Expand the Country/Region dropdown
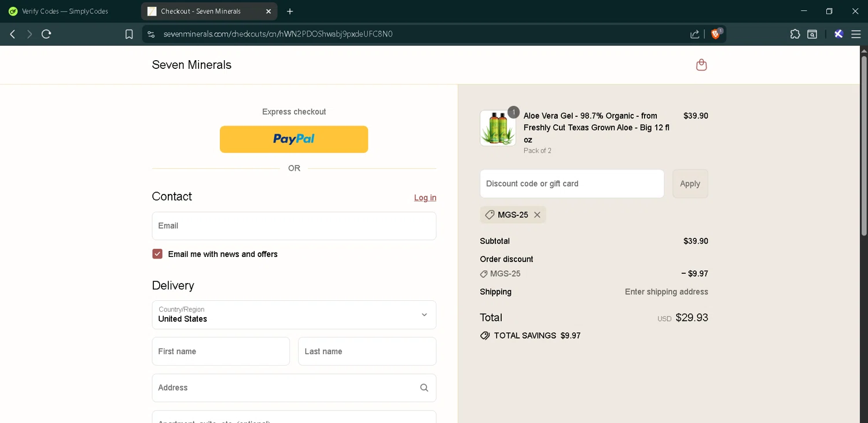This screenshot has height=423, width=868. (294, 315)
